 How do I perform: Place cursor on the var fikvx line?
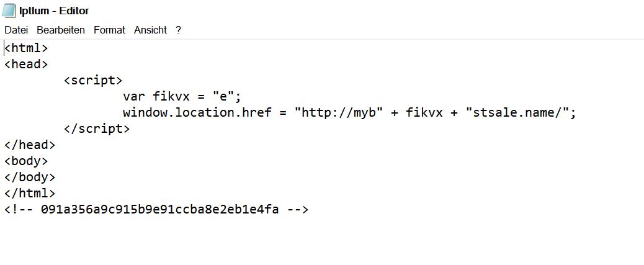181,97
